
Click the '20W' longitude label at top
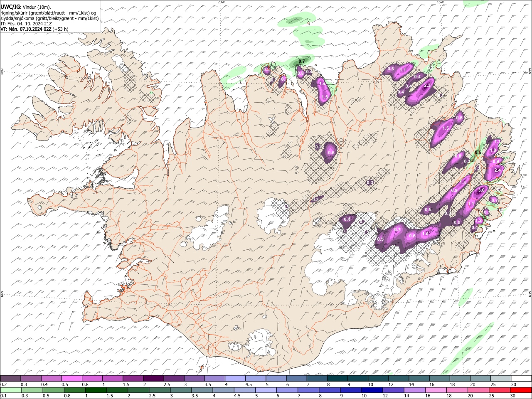pos(221,2)
